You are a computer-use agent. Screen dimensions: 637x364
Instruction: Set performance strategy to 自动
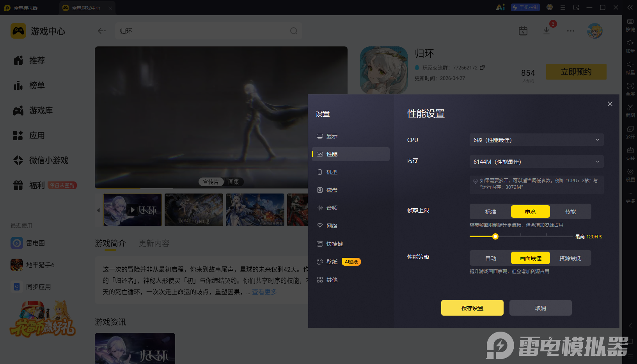pos(491,258)
